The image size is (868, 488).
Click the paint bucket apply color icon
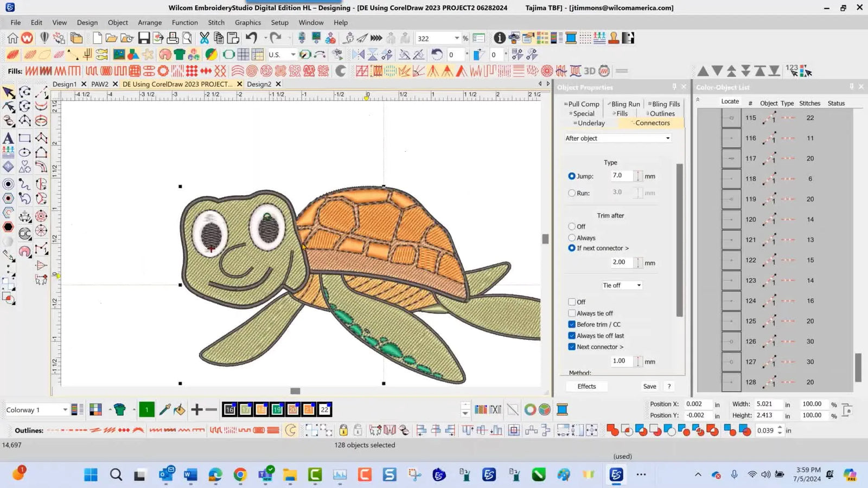[180, 409]
